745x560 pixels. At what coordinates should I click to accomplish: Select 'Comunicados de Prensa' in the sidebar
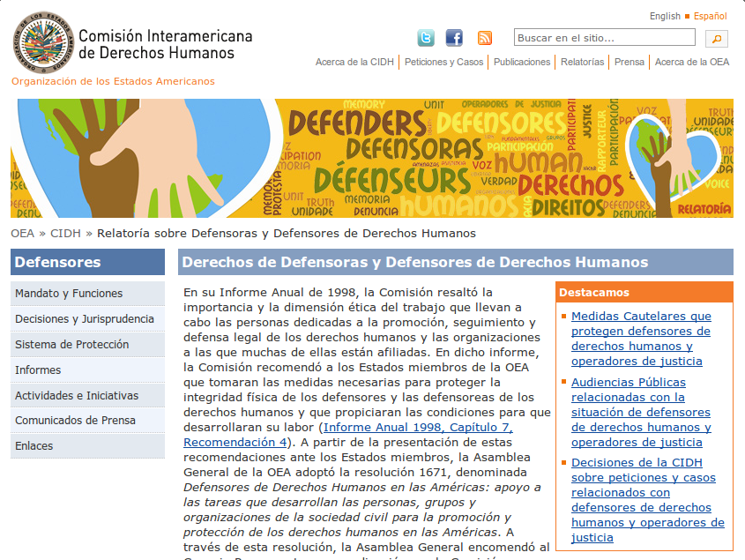[x=88, y=421]
